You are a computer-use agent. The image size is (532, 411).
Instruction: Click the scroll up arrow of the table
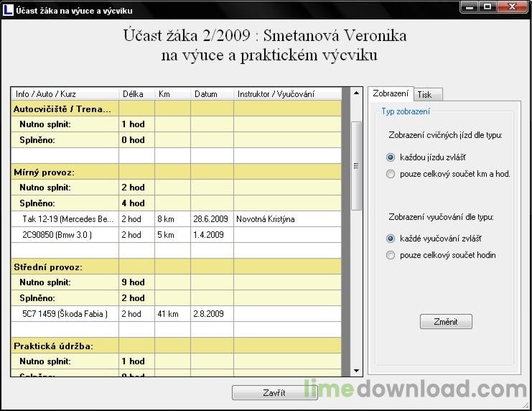coord(356,93)
